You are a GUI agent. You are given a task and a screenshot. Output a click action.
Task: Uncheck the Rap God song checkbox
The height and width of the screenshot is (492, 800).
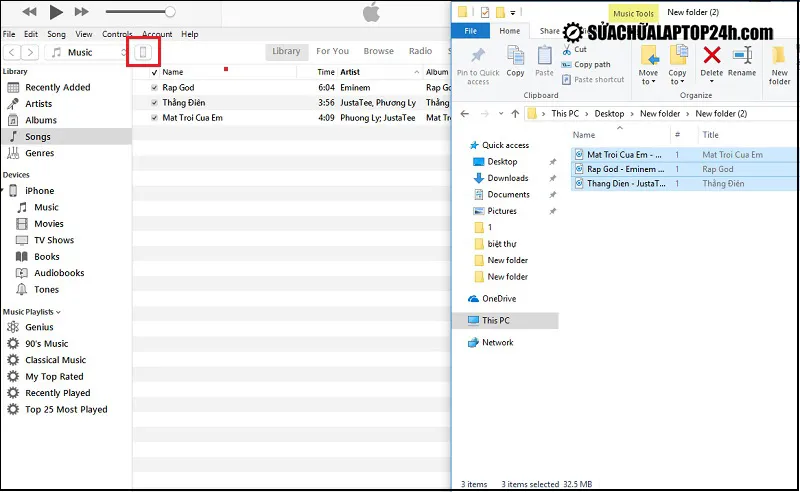(x=154, y=88)
